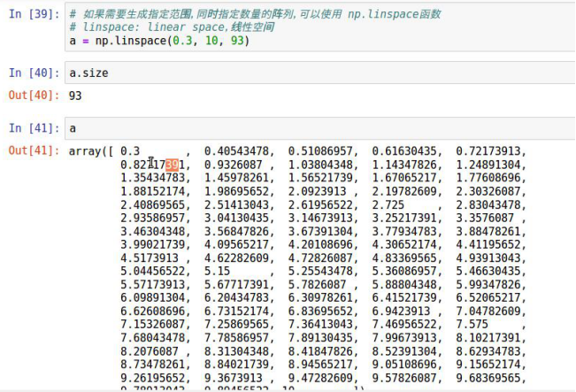Click the array value 4.09565217
Screen dimensions: 576x392
236,244
